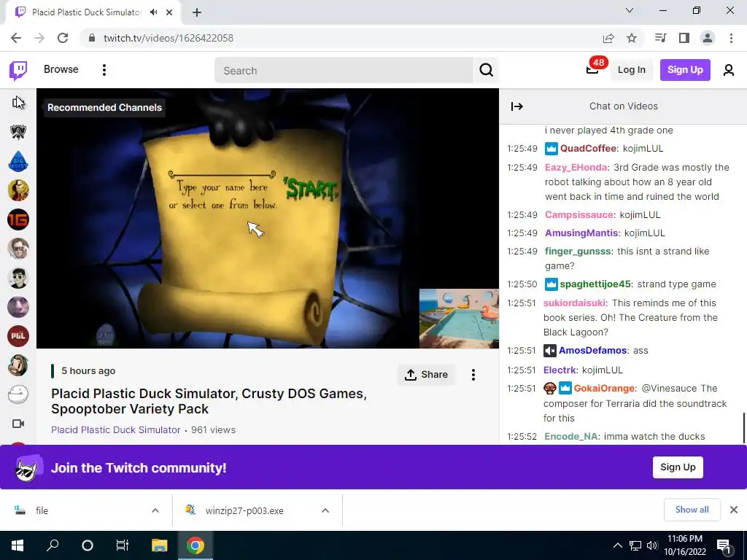Click AmosDefamos username in chat
747x560 pixels.
pos(592,351)
